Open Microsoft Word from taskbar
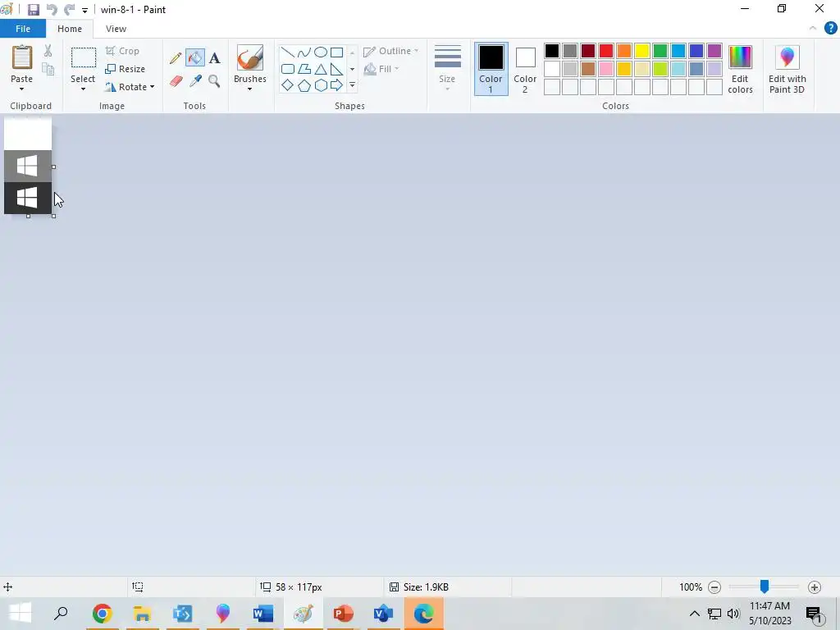Screen dimensions: 840x630 coord(263,614)
